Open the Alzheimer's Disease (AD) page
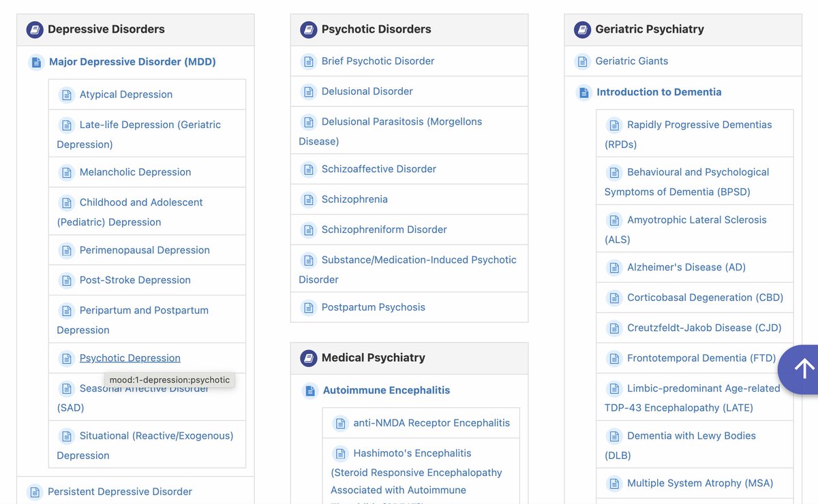Screen dimensions: 818x504 point(686,268)
